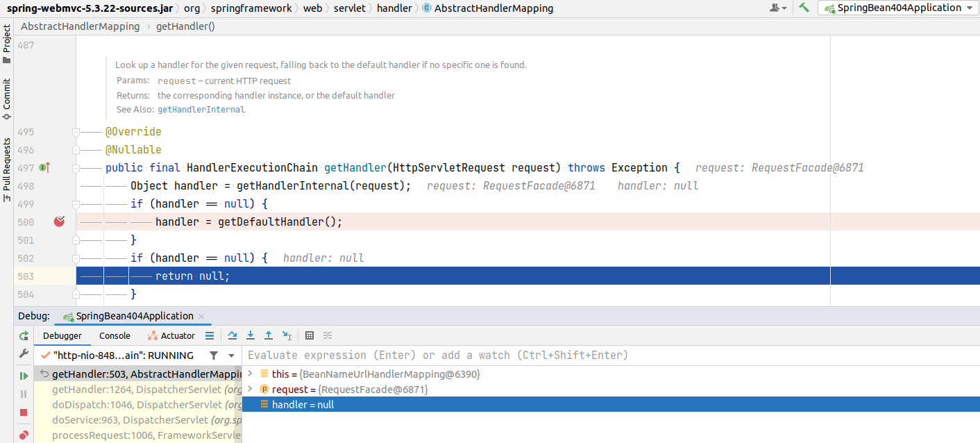Image resolution: width=980 pixels, height=443 pixels.
Task: Click the 'web' breadcrumb in navigation bar
Action: pos(313,8)
